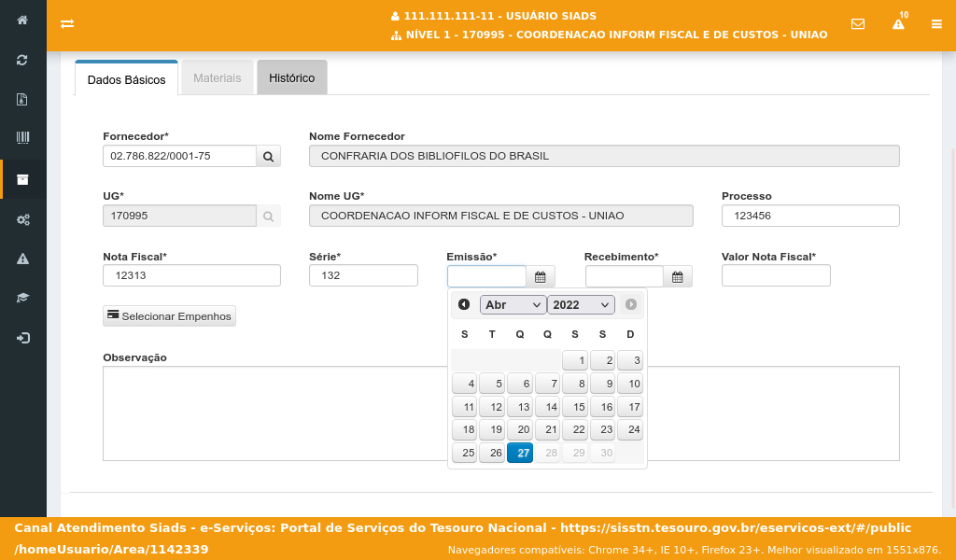Screen dimensions: 956x560
Task: Open the gears settings sidebar icon
Action: pyautogui.click(x=22, y=220)
